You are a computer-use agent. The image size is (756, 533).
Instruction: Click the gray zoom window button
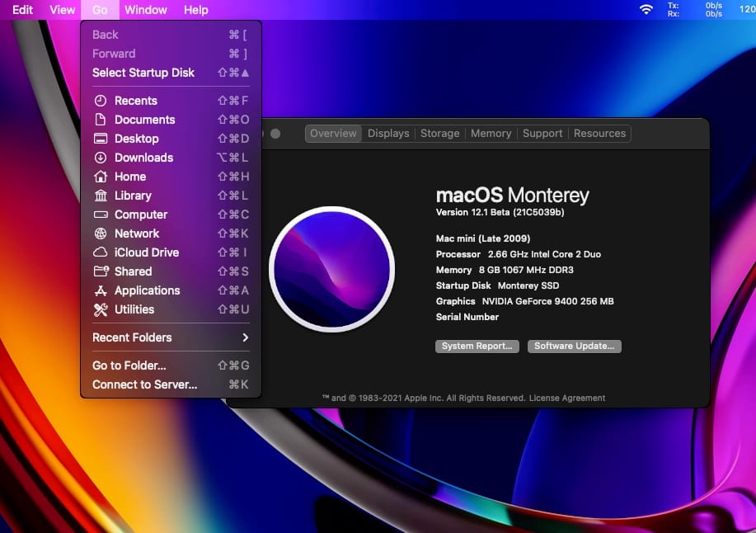(275, 134)
